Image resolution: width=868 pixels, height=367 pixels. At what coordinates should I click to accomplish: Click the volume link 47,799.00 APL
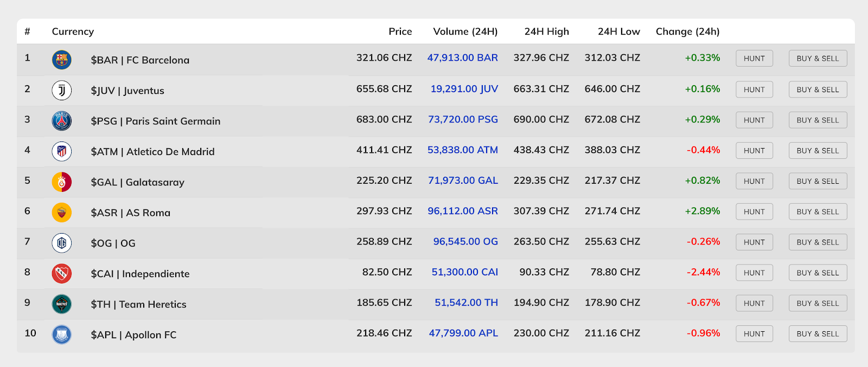click(463, 333)
